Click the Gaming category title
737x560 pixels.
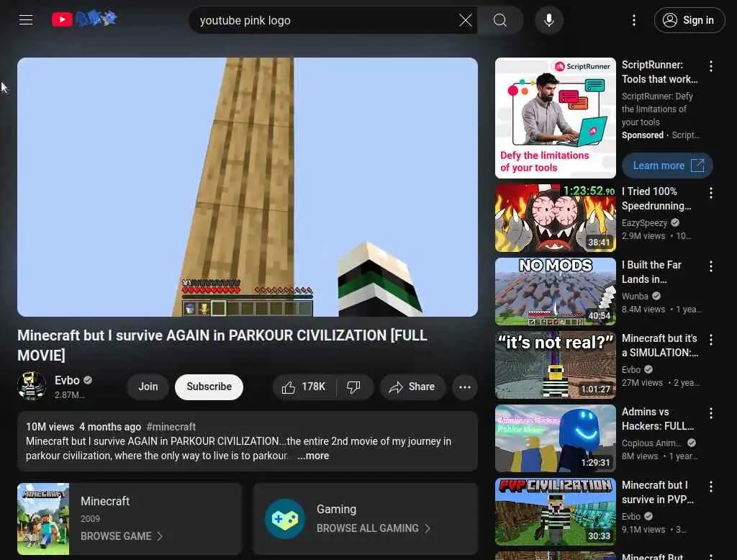[337, 509]
